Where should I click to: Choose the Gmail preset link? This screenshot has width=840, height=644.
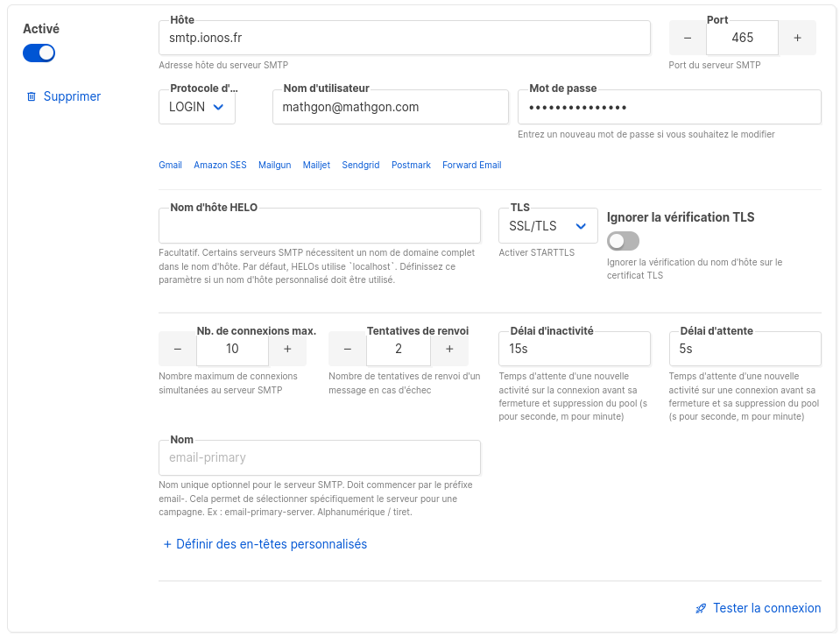tap(170, 165)
